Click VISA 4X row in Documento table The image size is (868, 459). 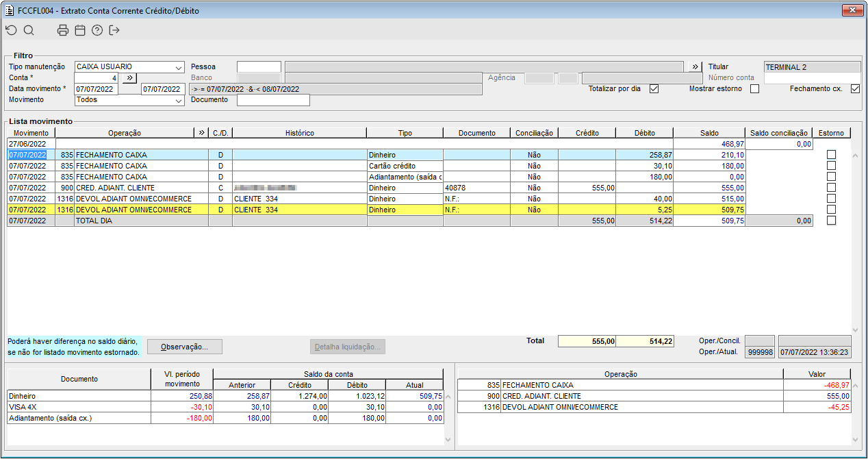pyautogui.click(x=225, y=407)
